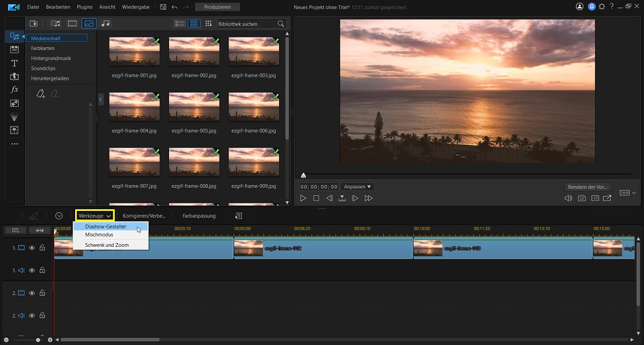Toggle visibility of video track 2

coord(32,293)
